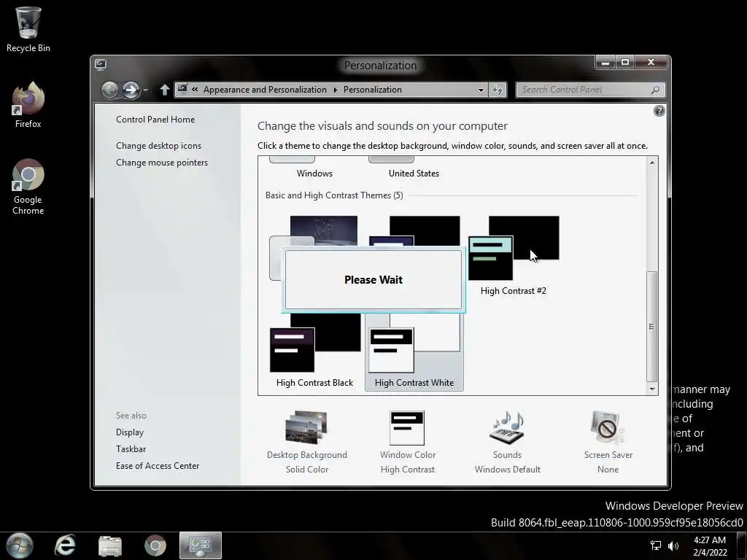The height and width of the screenshot is (560, 747).
Task: Open Ease of Access Center link
Action: click(x=158, y=466)
